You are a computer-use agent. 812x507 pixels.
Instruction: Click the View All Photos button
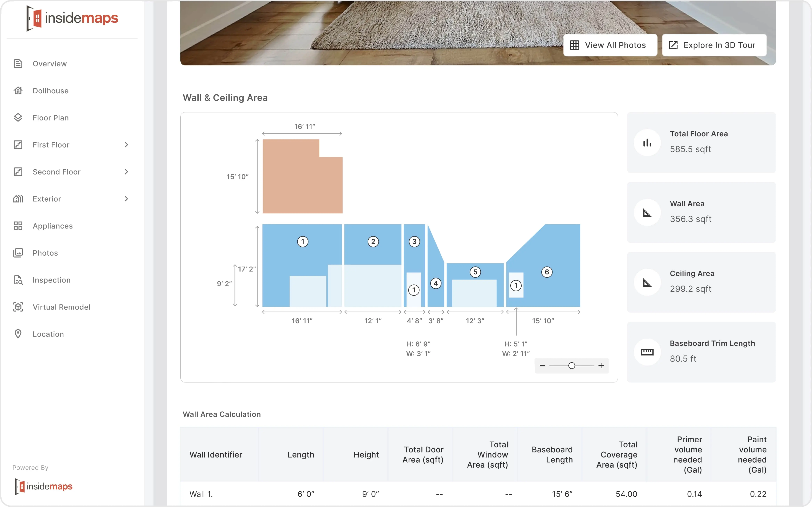pyautogui.click(x=610, y=45)
